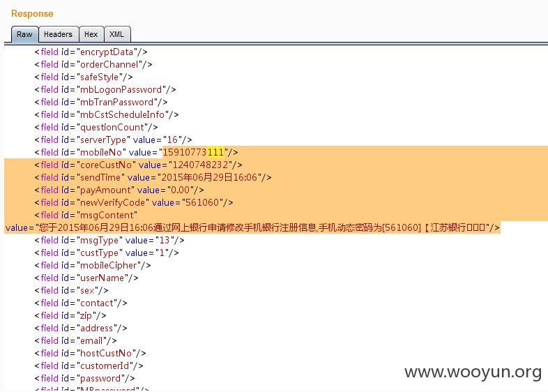The height and width of the screenshot is (392, 548).
Task: Click the sendTime field line
Action: 153,178
